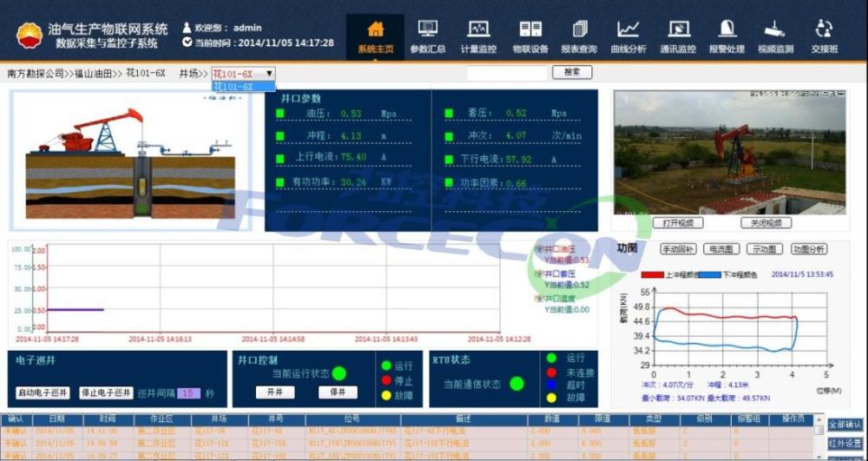868x461 pixels.
Task: Click 南方勘探公司 in breadcrumb
Action: 36,74
